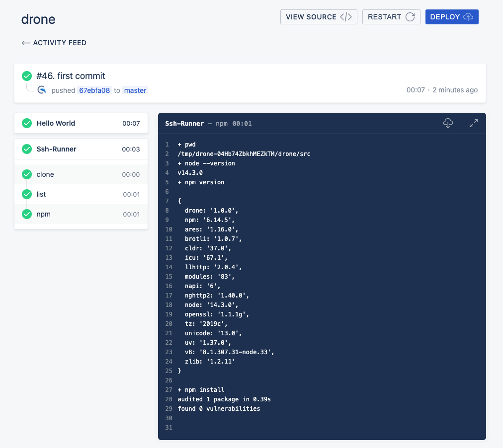Select the list step

pos(81,194)
